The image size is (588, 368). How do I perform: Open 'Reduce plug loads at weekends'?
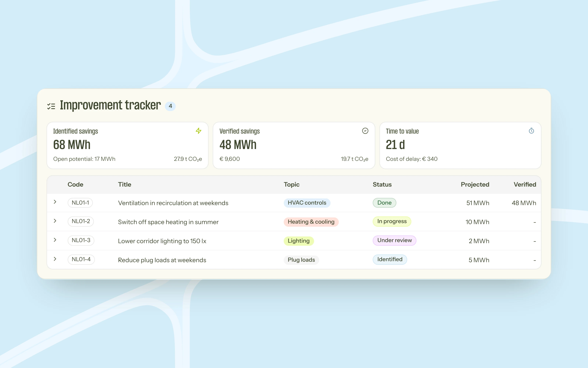162,260
